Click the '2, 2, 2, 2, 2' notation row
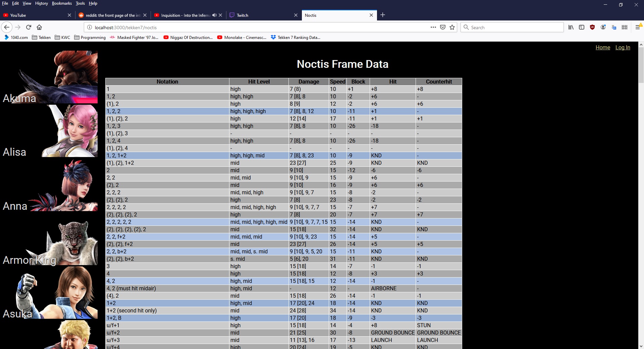Image resolution: width=644 pixels, height=349 pixels. 284,222
